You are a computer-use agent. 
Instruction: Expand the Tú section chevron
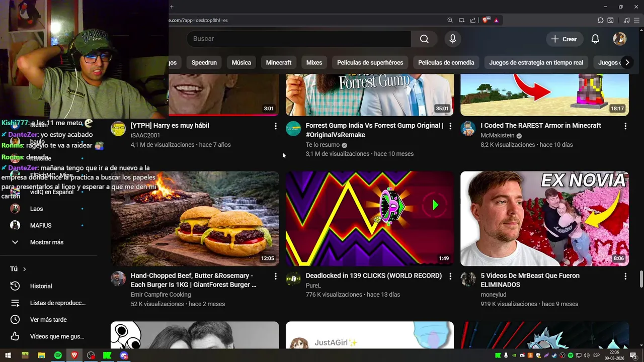coord(24,269)
